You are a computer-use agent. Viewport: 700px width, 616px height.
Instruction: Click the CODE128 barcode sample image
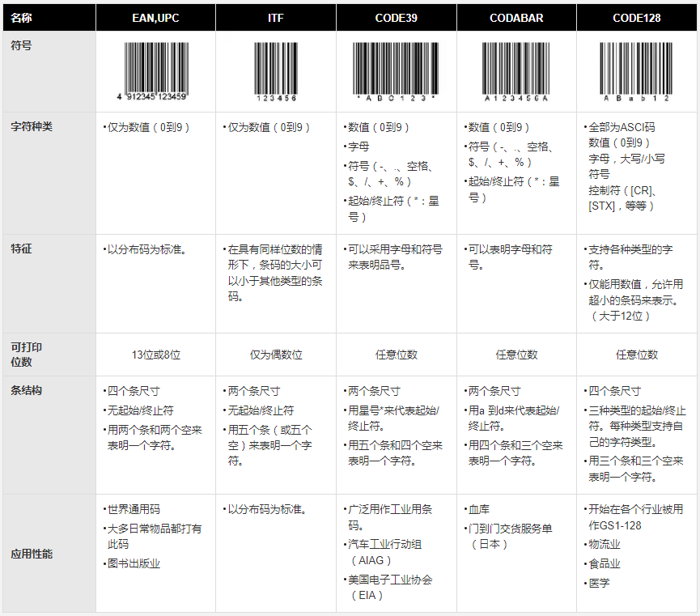coord(636,71)
